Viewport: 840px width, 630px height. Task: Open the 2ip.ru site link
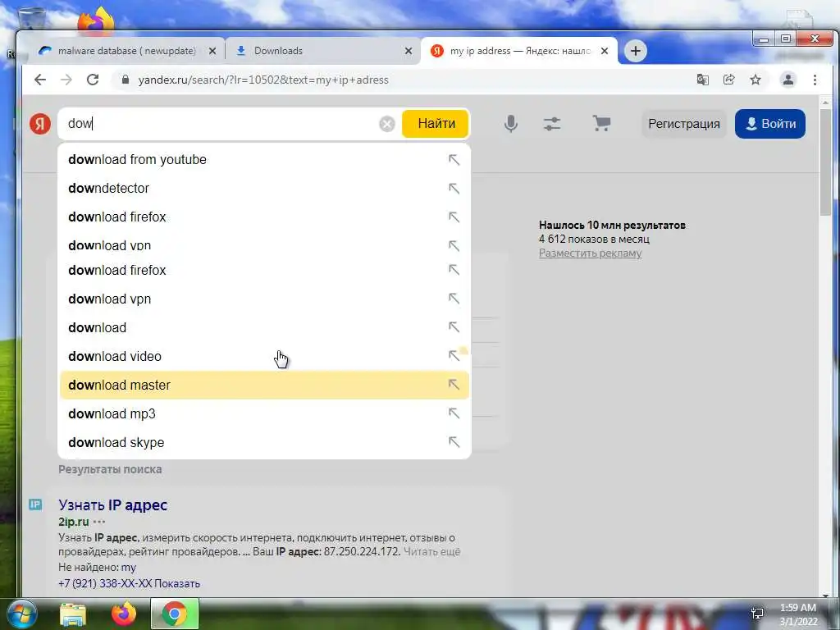pos(73,522)
